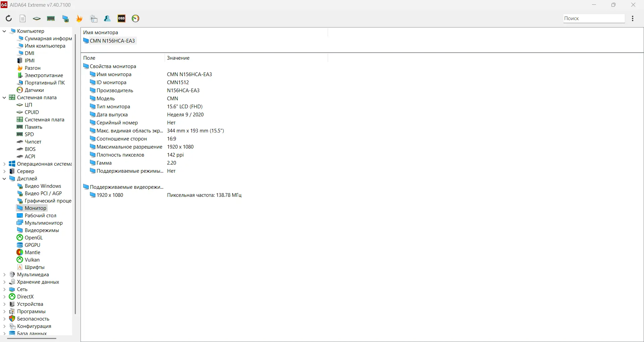Image resolution: width=644 pixels, height=342 pixels.
Task: Select Портативный ПК tree item
Action: coord(41,83)
